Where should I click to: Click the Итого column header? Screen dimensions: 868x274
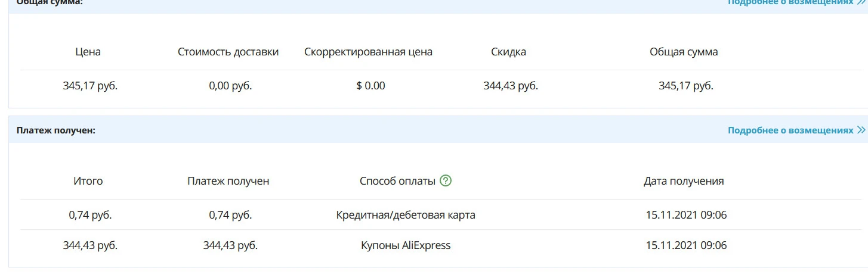pyautogui.click(x=88, y=181)
